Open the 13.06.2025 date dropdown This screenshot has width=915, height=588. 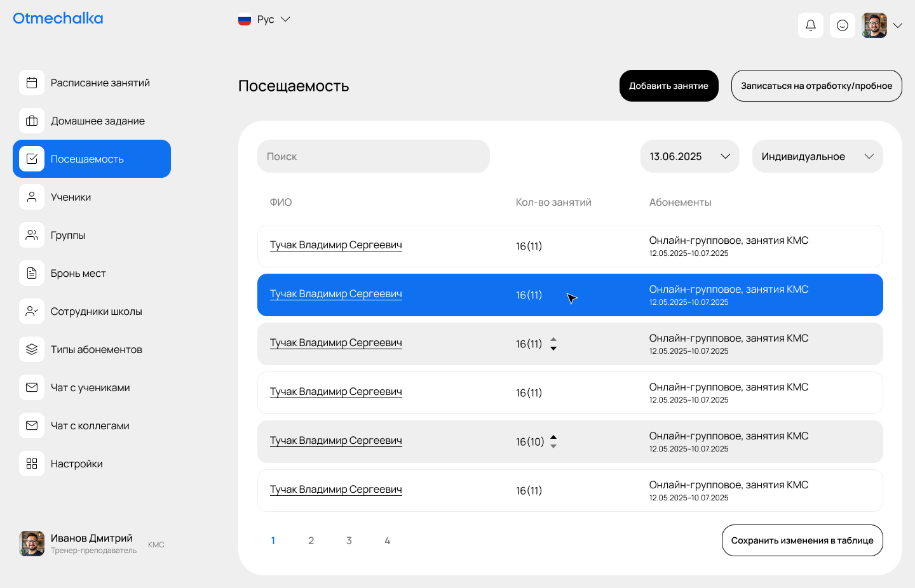[x=690, y=156]
